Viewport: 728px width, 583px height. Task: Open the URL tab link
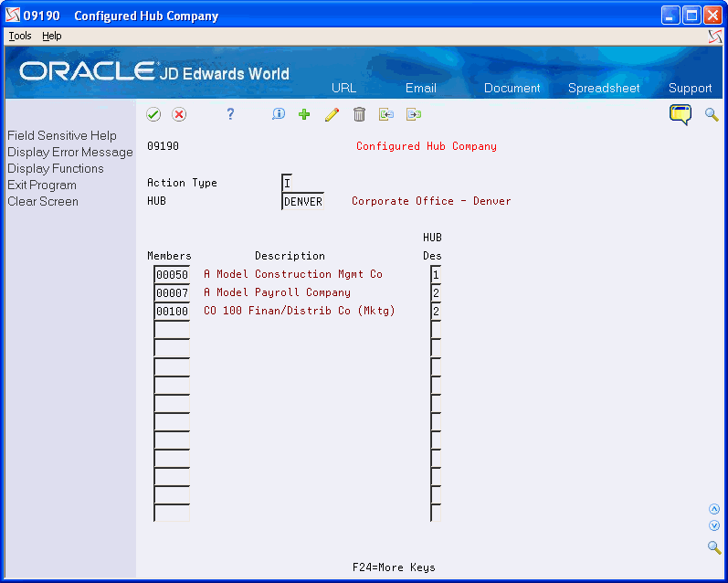[x=344, y=88]
